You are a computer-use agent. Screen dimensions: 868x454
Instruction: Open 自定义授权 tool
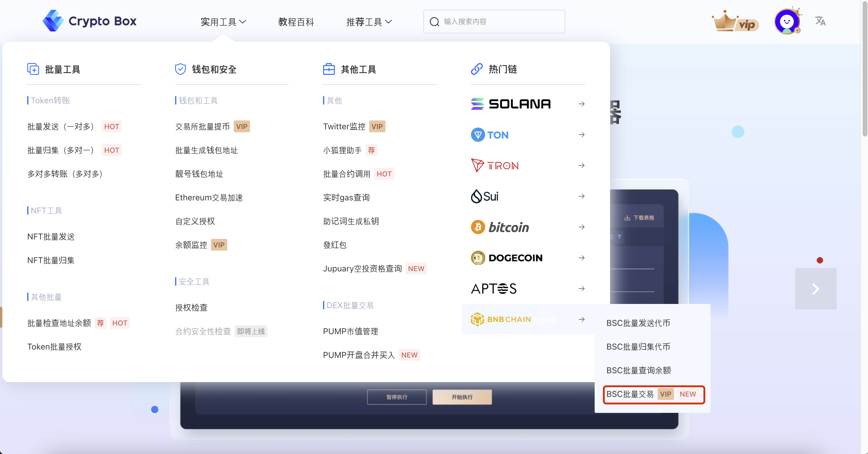(195, 221)
